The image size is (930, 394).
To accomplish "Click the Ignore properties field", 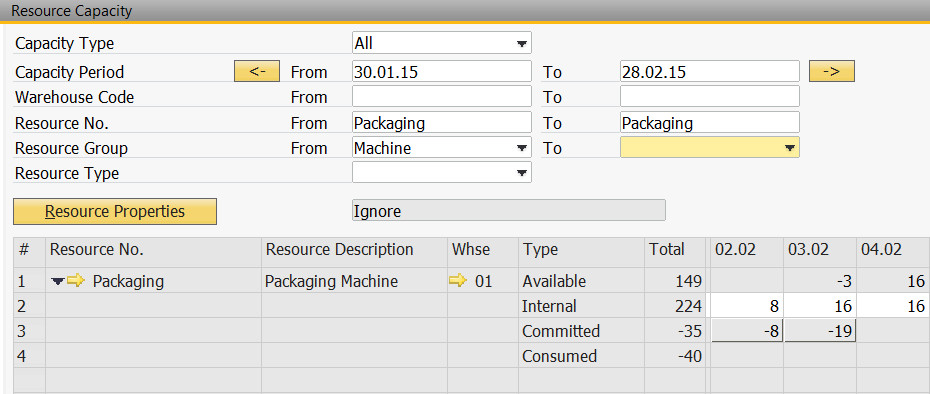I will click(x=508, y=211).
